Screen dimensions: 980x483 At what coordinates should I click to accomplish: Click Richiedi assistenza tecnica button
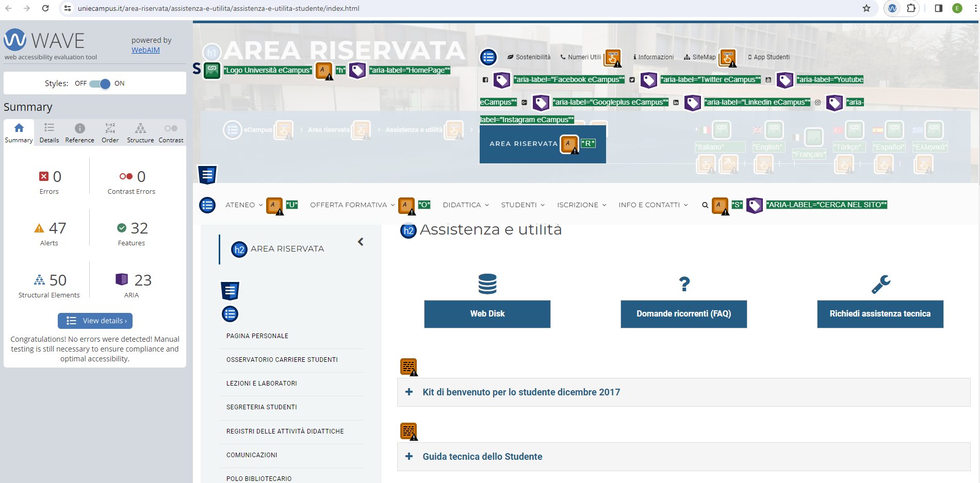click(x=880, y=314)
